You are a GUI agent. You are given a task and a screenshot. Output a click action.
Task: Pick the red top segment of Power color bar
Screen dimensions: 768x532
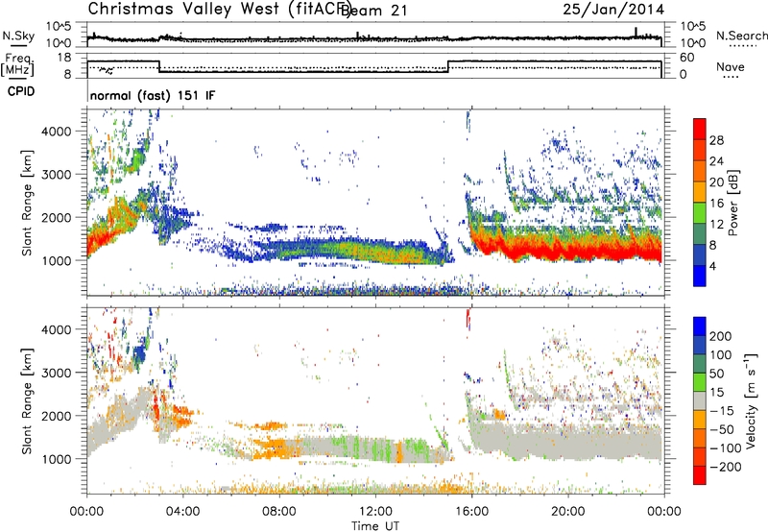(700, 129)
